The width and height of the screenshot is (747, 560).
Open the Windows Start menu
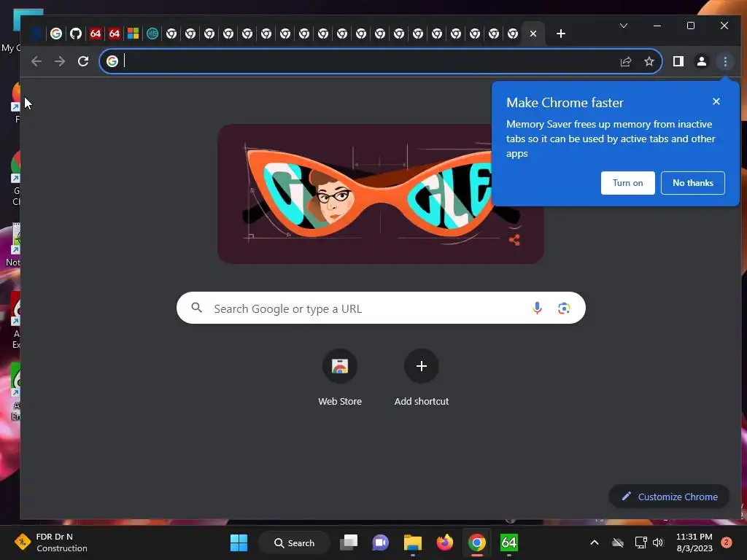click(239, 542)
